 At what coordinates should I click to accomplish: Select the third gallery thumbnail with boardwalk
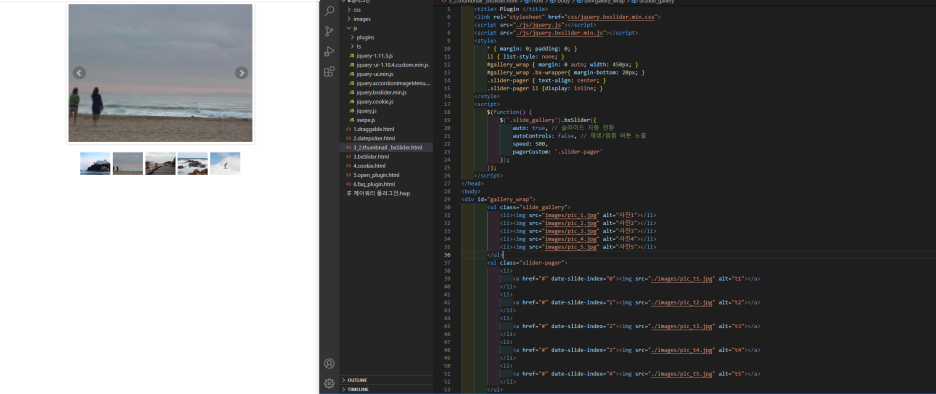(x=160, y=164)
